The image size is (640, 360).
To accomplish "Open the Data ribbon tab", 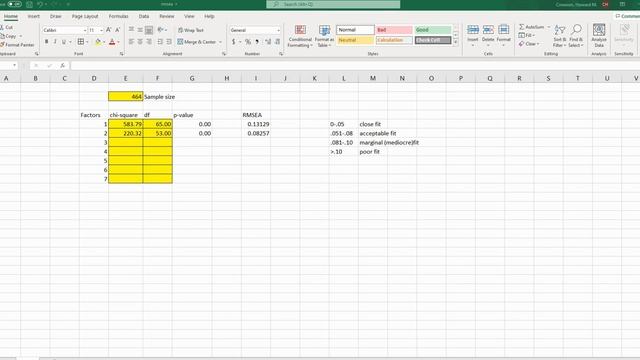I will pos(144,16).
